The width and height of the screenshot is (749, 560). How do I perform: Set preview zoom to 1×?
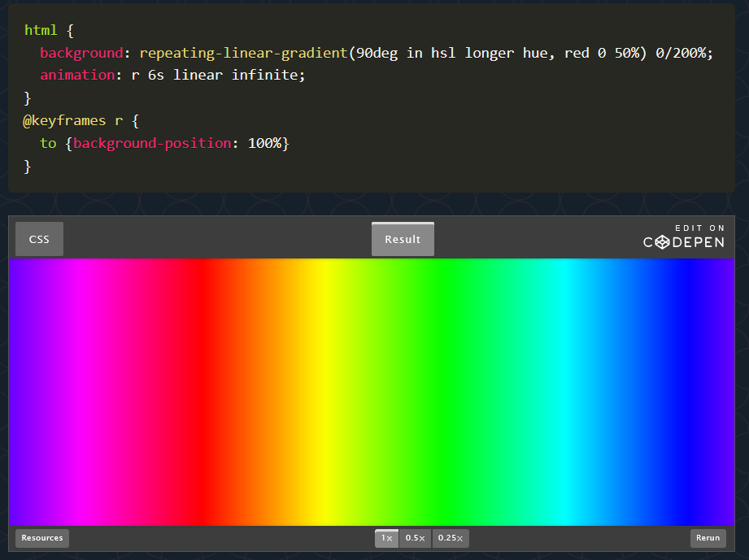point(386,538)
